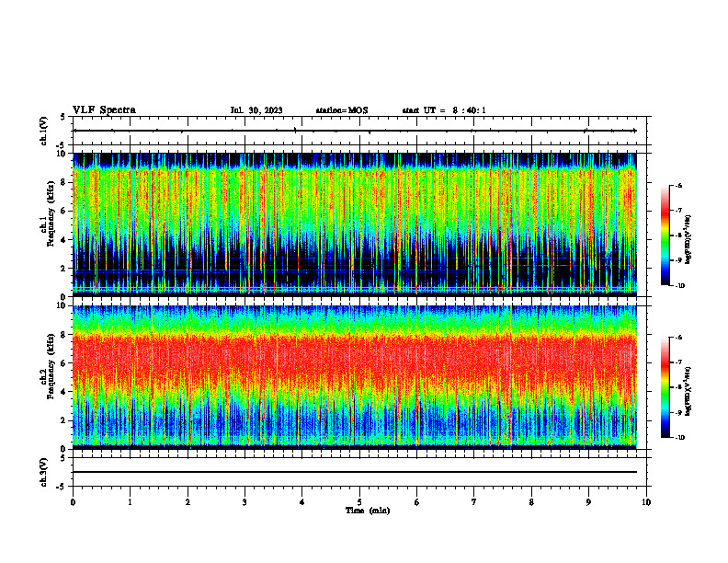
Task: Click the '10' minute tick label on time axis
Action: [x=646, y=502]
